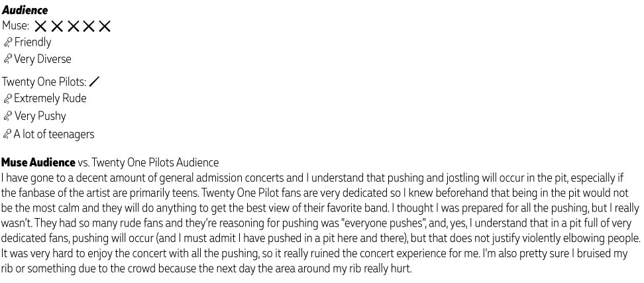Click the Audience heading
The height and width of the screenshot is (283, 644).
coord(25,10)
